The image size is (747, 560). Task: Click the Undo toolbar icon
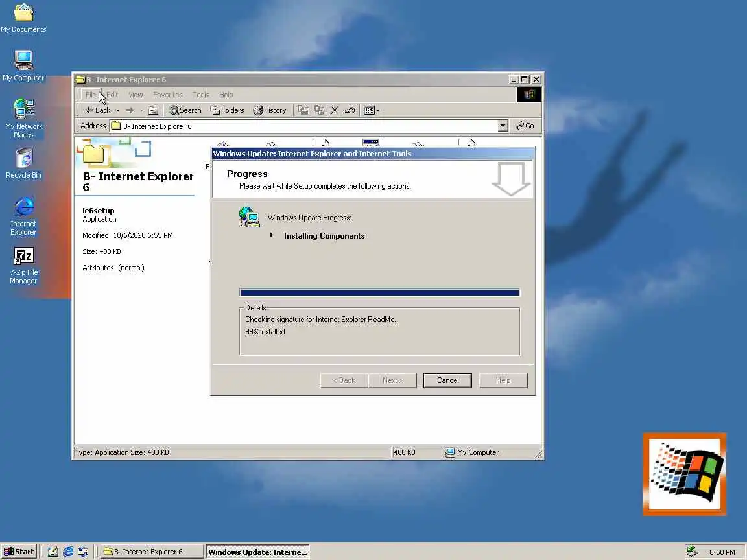coord(350,110)
